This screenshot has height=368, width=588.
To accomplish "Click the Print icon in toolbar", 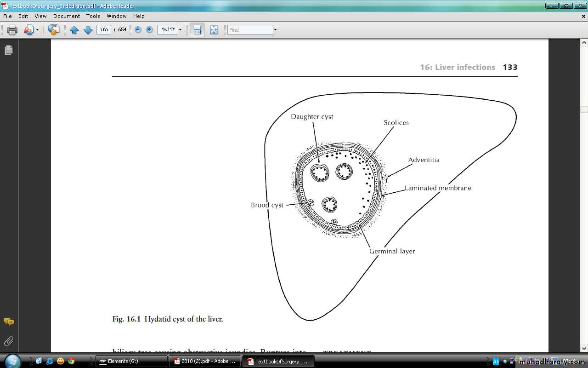I will 12,30.
